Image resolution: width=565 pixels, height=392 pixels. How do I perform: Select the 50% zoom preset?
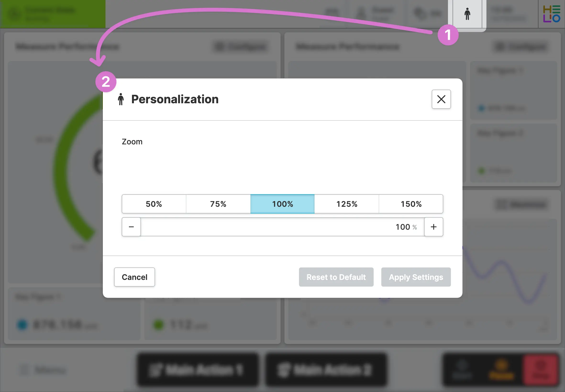pos(154,204)
